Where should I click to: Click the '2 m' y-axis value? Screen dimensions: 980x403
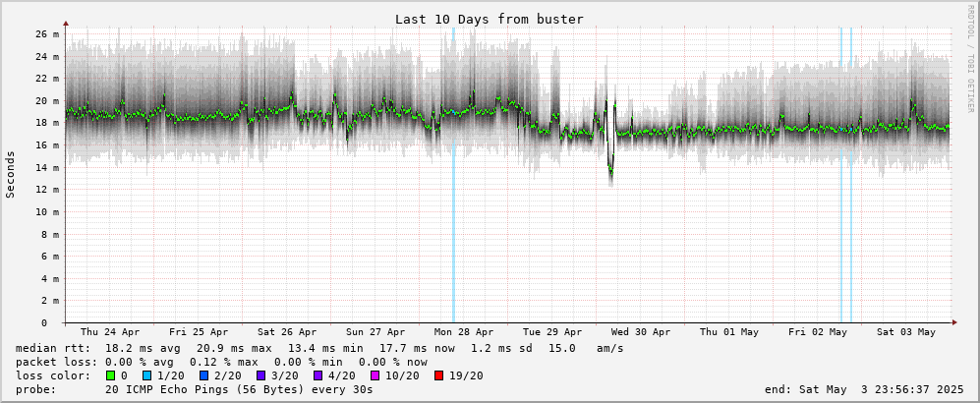pyautogui.click(x=49, y=301)
